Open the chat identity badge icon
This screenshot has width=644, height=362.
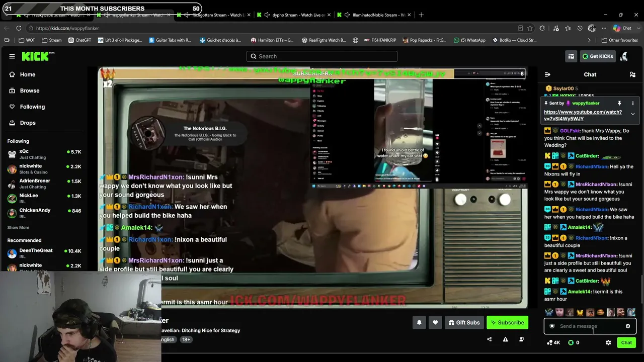(552, 326)
